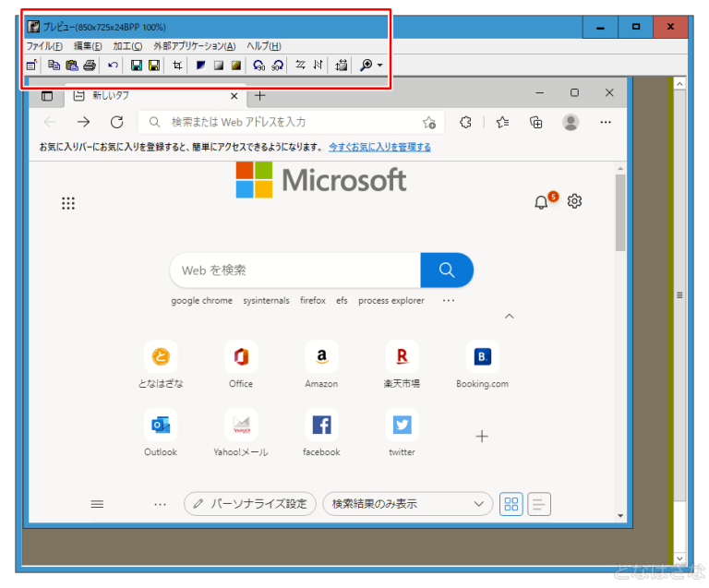Click the process explorer suggestion
The height and width of the screenshot is (588, 709).
point(391,301)
